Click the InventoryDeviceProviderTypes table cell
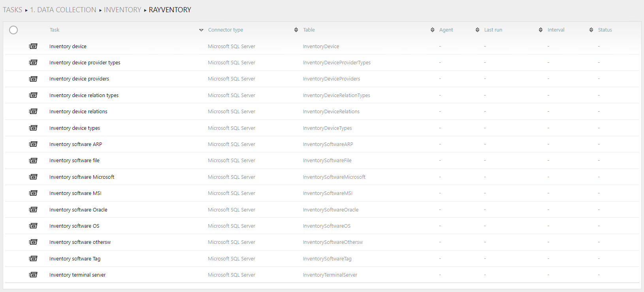644x292 pixels. [337, 62]
